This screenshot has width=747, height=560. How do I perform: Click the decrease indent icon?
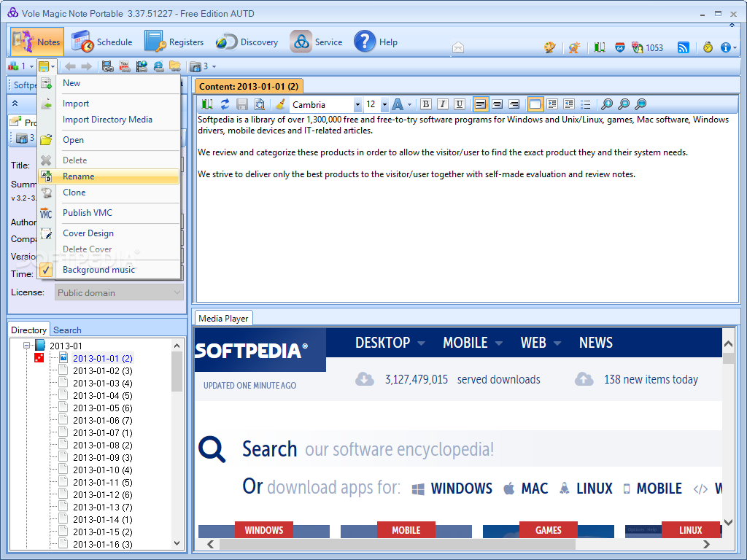tap(569, 104)
